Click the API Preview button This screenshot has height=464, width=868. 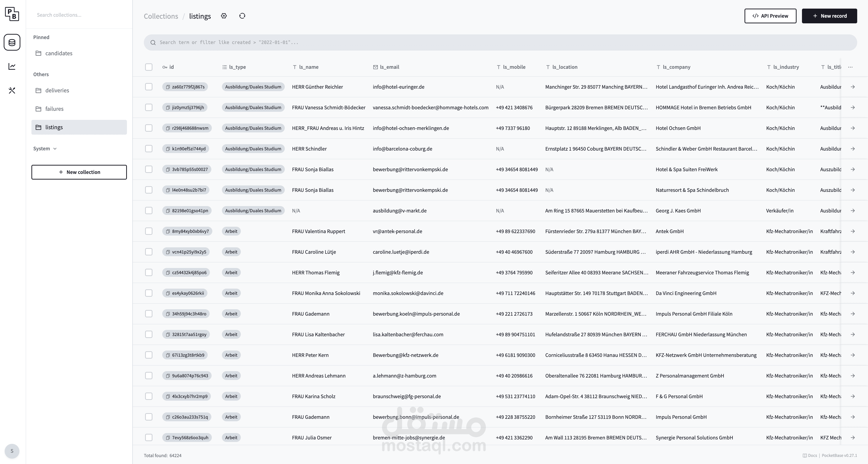point(770,16)
